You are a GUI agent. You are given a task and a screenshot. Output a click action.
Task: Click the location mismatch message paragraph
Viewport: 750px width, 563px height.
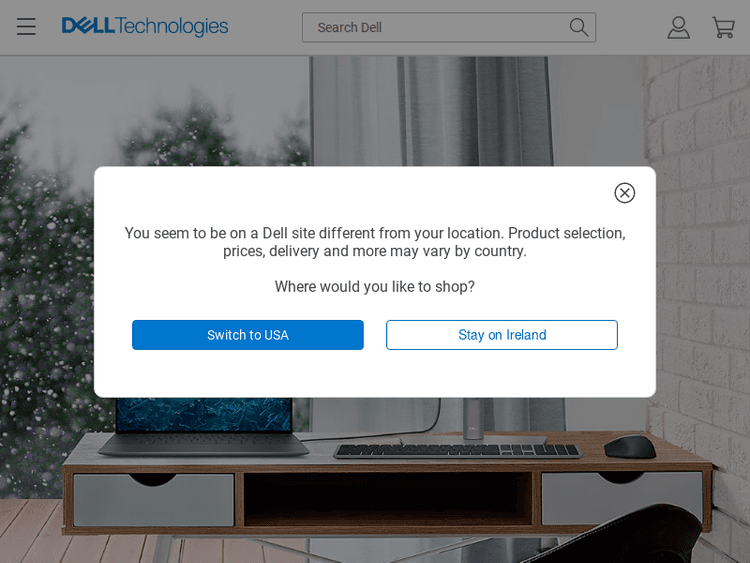click(x=375, y=242)
